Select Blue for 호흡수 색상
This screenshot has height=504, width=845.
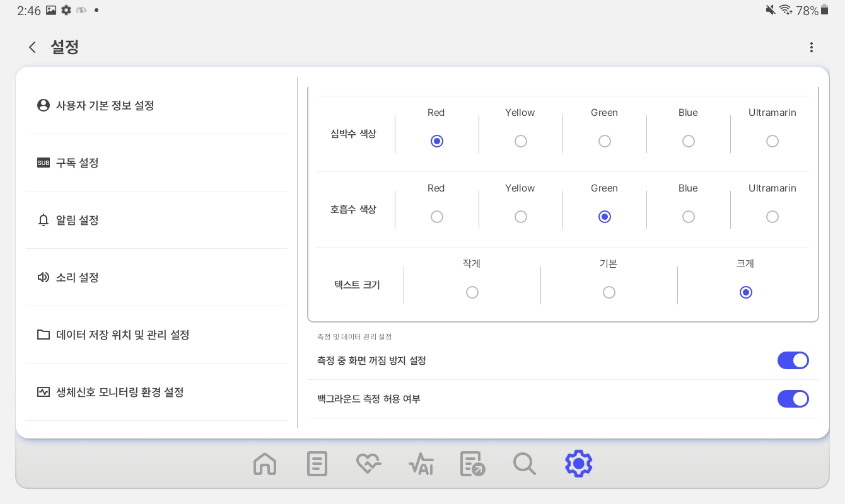pyautogui.click(x=688, y=217)
